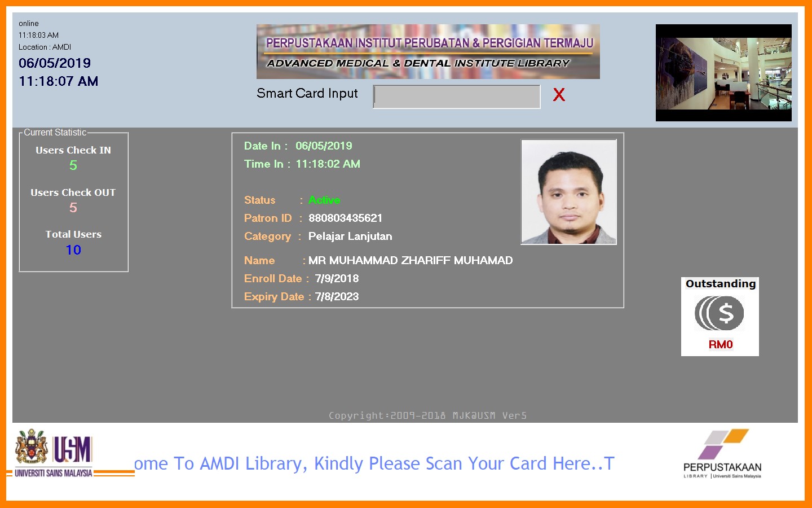Select the Patron ID number

point(345,218)
